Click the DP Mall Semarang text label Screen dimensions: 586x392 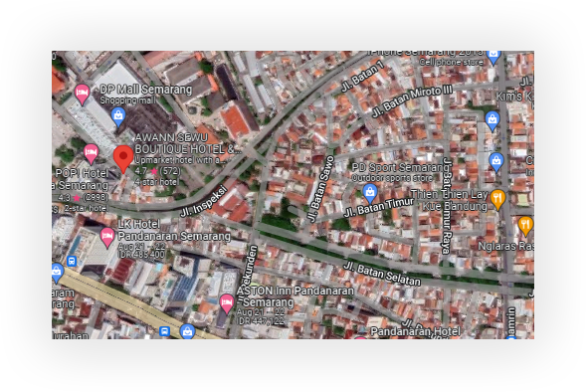(146, 90)
